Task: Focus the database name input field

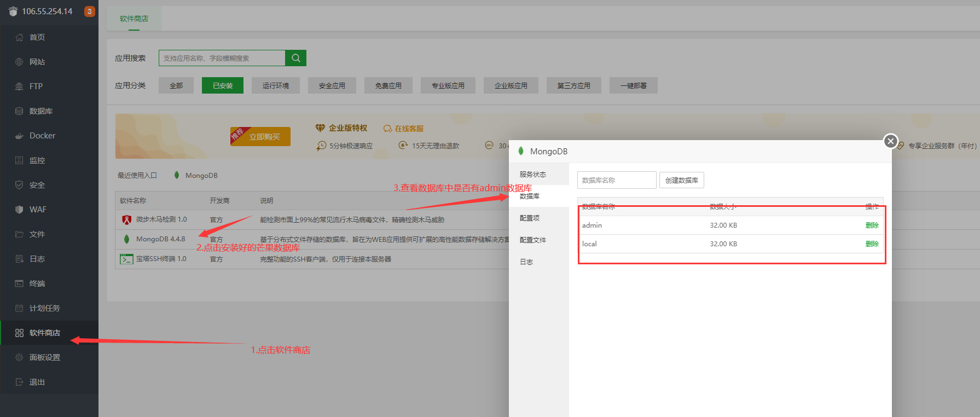Action: click(x=616, y=180)
